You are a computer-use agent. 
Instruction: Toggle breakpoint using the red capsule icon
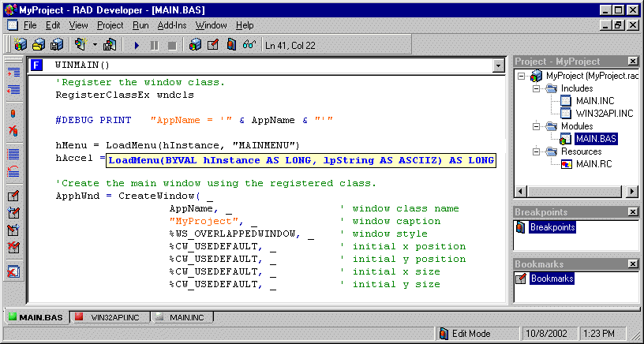point(13,114)
